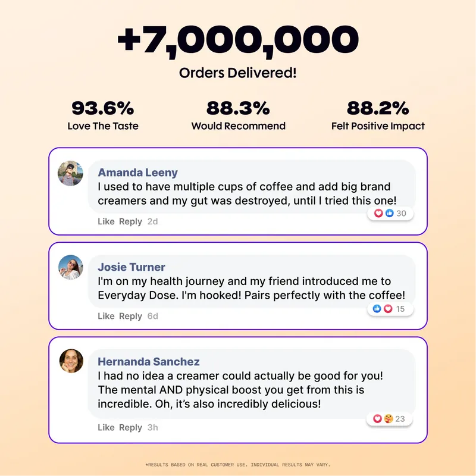Click the heart reaction on Amanda Leeny's comment
Screen dimensions: 476x476
(x=378, y=213)
